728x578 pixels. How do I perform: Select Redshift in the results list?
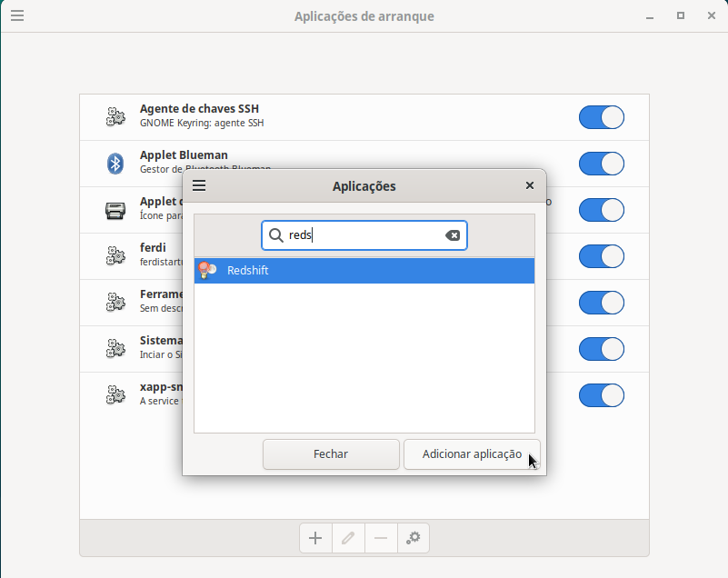click(364, 271)
